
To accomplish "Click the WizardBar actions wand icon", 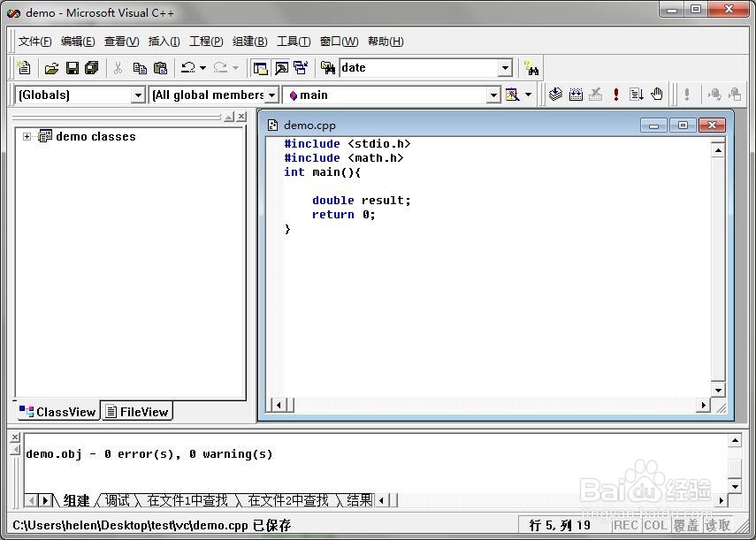I will point(513,95).
